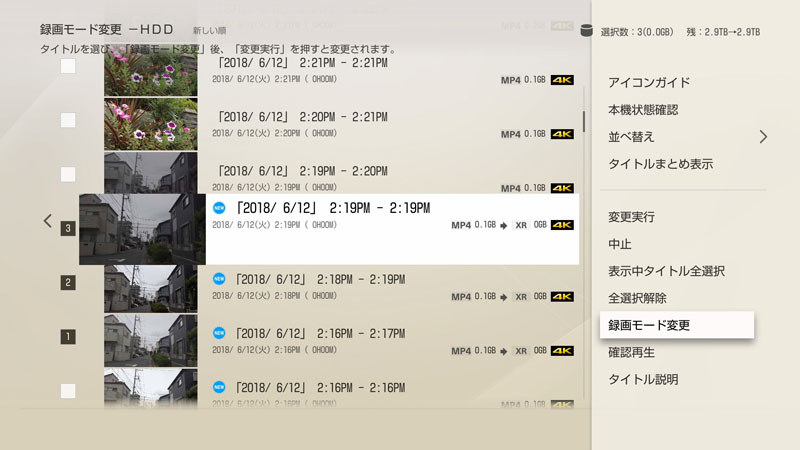Click XR mode icon on the 2:18PM - 2:19PM row
This screenshot has height=450, width=800.
[521, 296]
